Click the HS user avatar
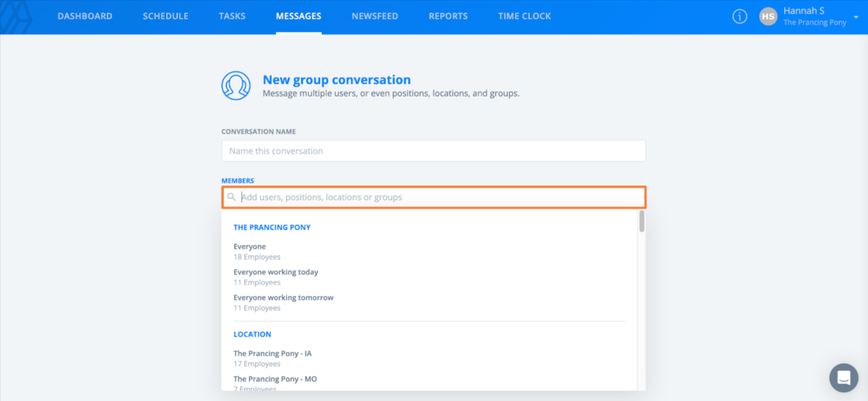Screen dimensions: 868x401 coord(768,16)
